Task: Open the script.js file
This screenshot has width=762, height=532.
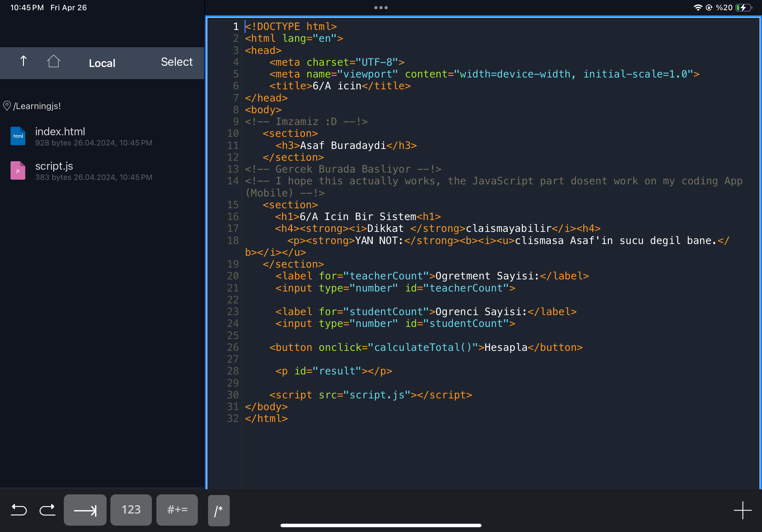Action: pyautogui.click(x=54, y=166)
